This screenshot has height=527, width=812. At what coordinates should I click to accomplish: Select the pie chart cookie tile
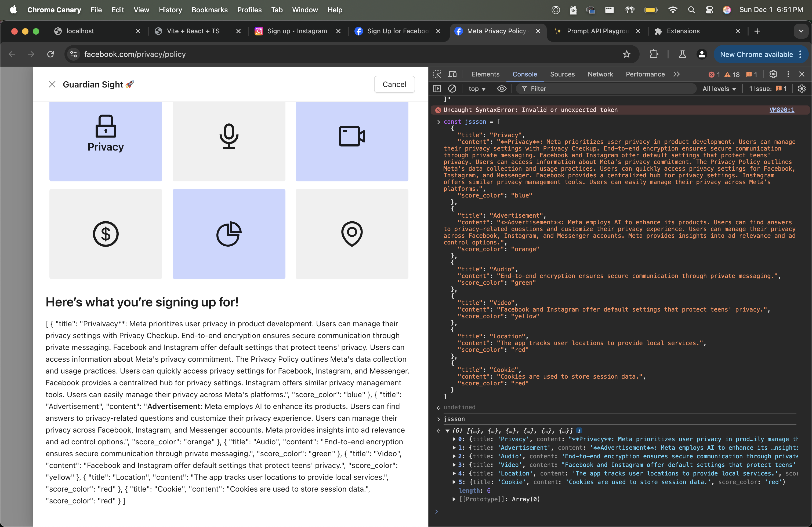pos(229,234)
